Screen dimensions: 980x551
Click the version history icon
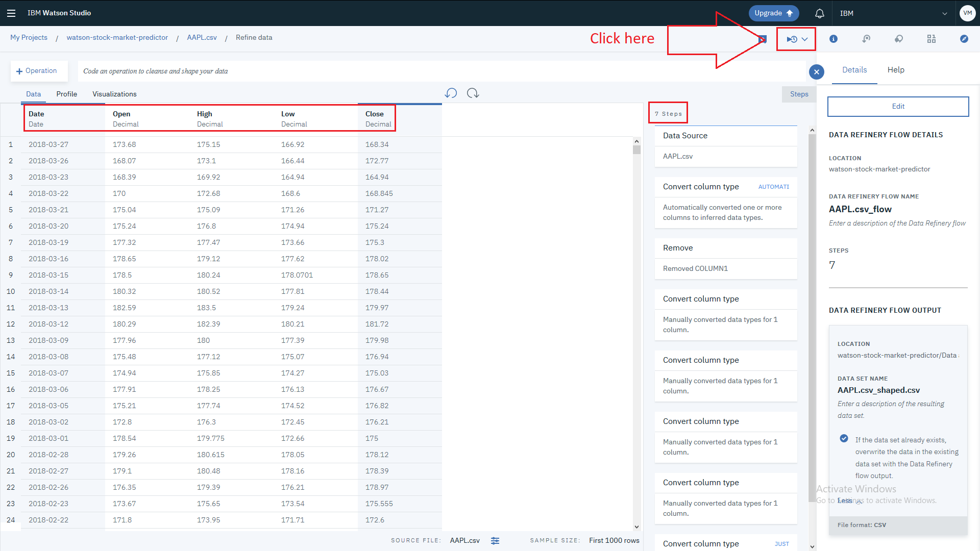[x=866, y=39]
